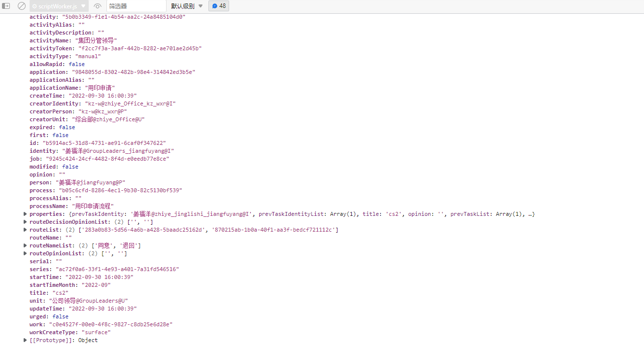Open the scriptWorker.js context dropdown
644x346 pixels.
(59, 6)
